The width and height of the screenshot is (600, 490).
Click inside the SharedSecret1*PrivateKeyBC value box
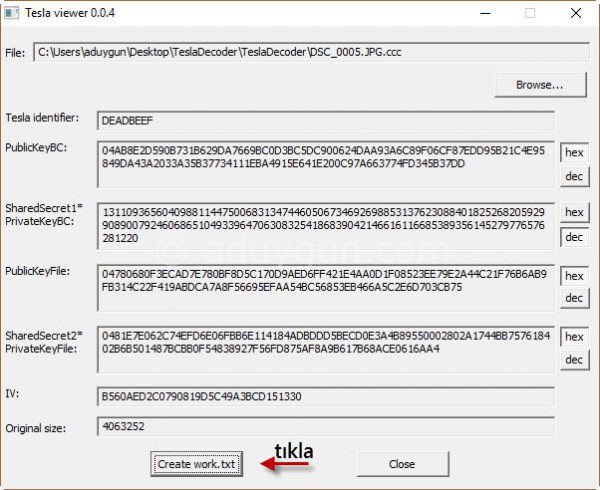coord(326,226)
